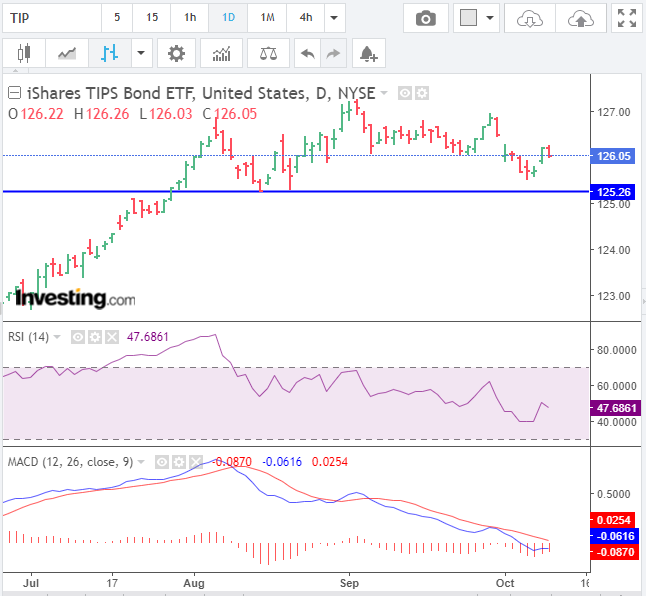
Task: Add an alert with bell icon
Action: [369, 53]
